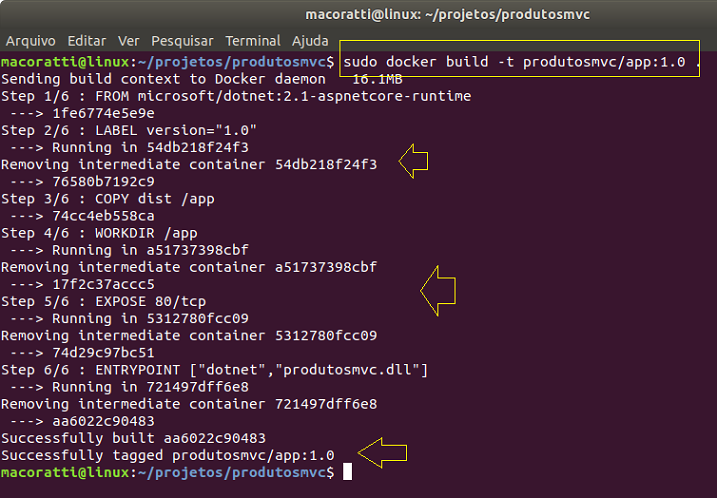Open the Ver menu

128,41
